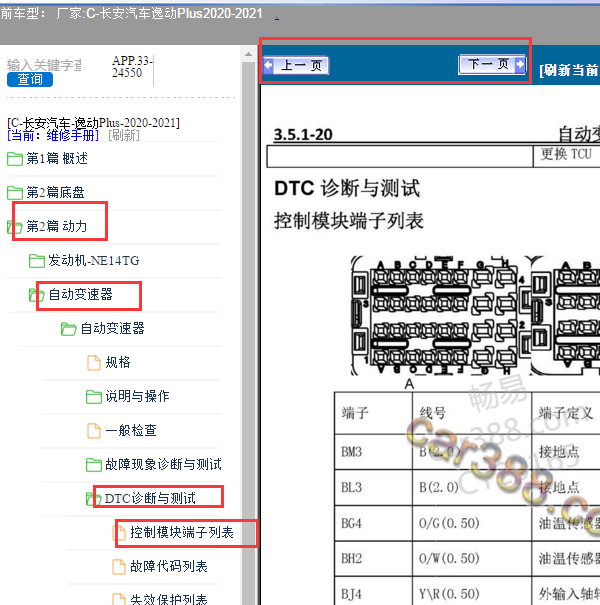Image resolution: width=600 pixels, height=605 pixels.
Task: Open the 一般检查 document
Action: coord(131,431)
